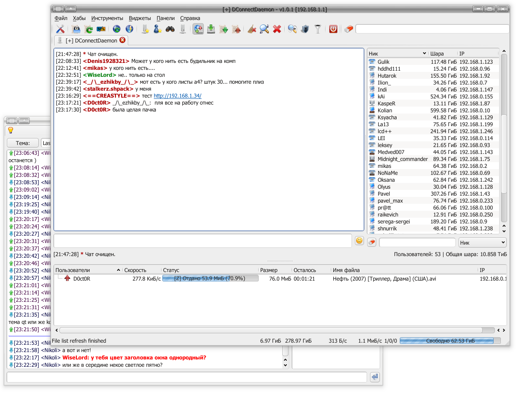
Task: Select the [+] DConnectDaemon tab
Action: pos(91,40)
